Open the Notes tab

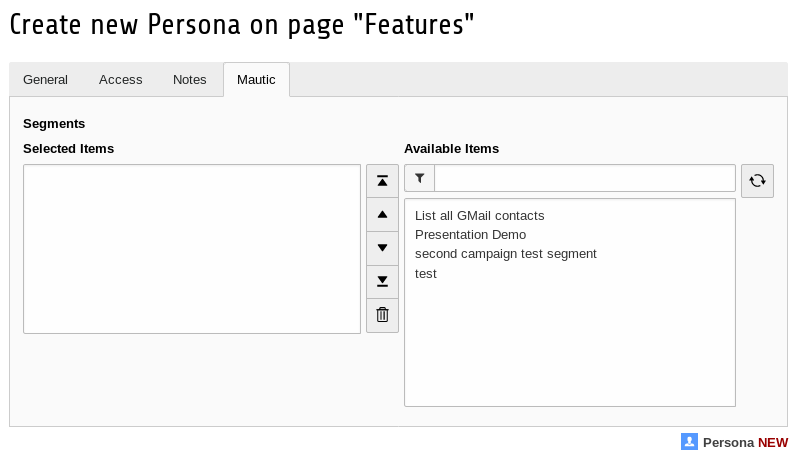(190, 80)
